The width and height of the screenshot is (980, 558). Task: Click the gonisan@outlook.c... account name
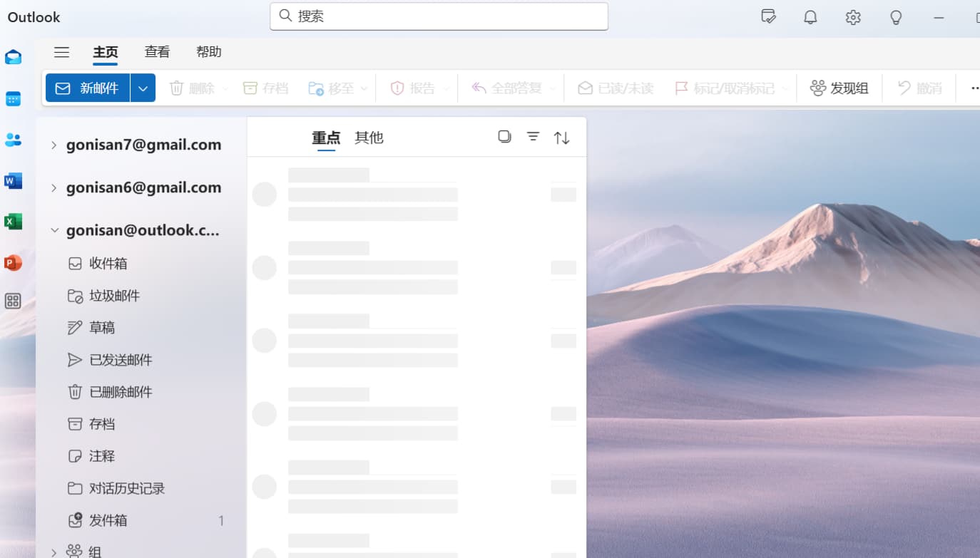click(143, 230)
